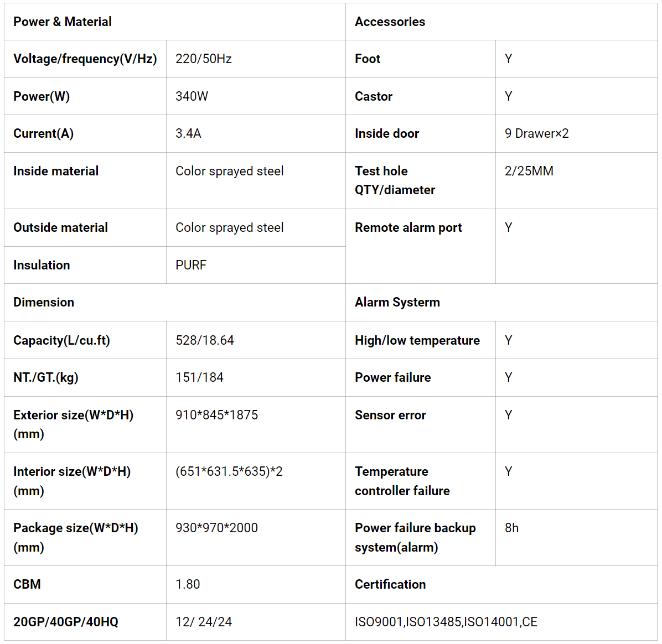The image size is (662, 644).
Task: Select the Inside material label cell
Action: point(56,171)
